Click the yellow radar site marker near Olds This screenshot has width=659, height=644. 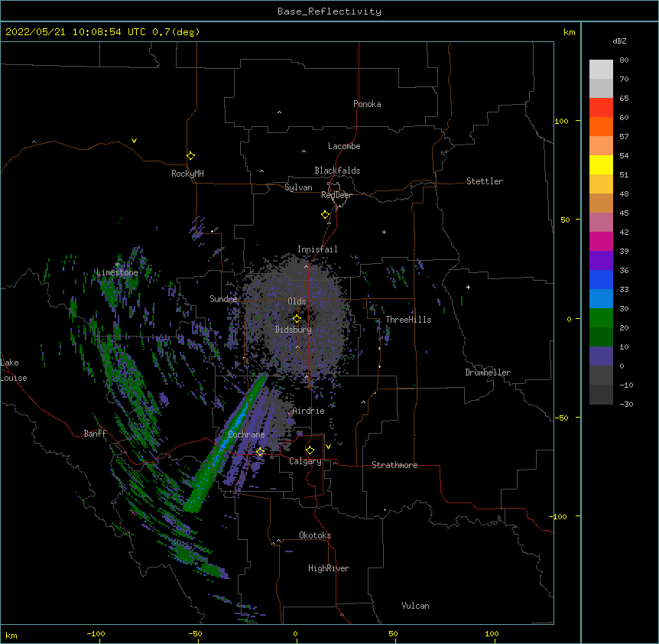coord(297,319)
